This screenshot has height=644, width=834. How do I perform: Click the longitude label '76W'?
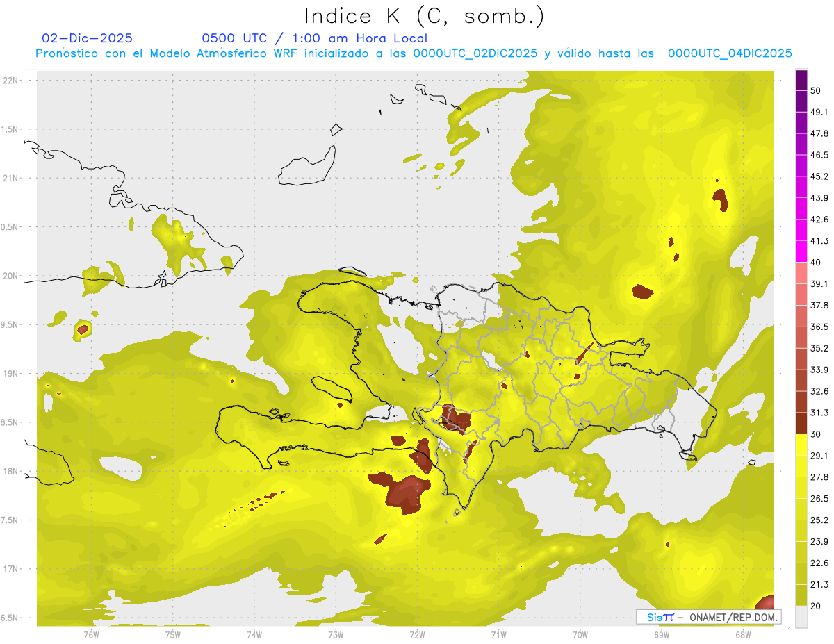91,634
